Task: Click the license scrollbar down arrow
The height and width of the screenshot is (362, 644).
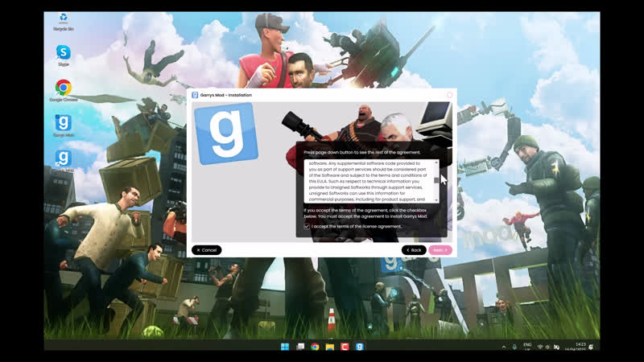Action: pyautogui.click(x=436, y=200)
